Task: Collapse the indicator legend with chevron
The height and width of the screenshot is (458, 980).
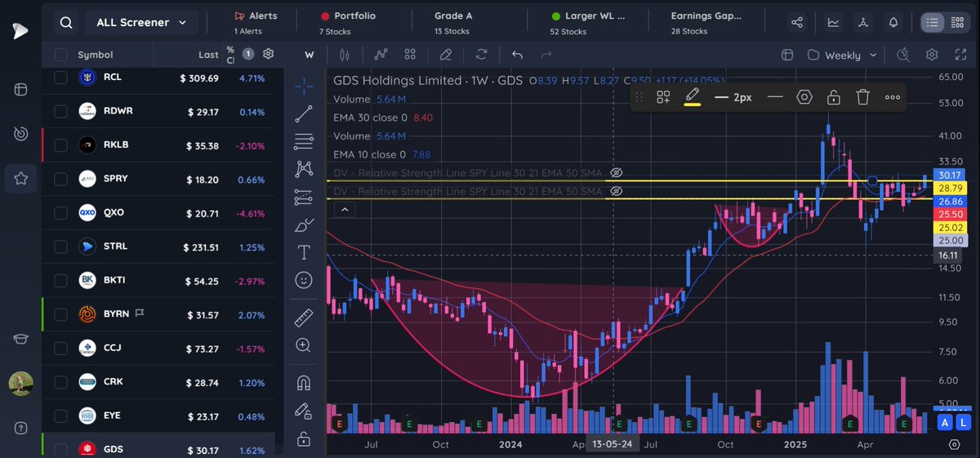Action: [344, 210]
